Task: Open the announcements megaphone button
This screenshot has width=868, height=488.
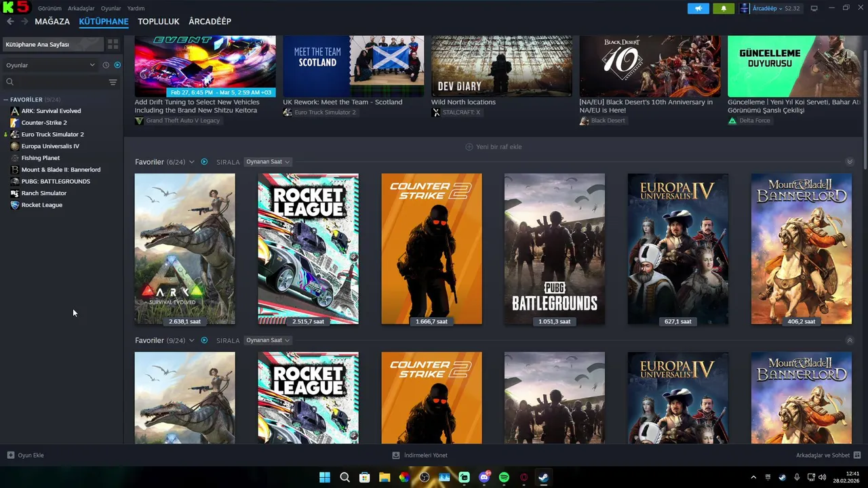Action: point(698,8)
